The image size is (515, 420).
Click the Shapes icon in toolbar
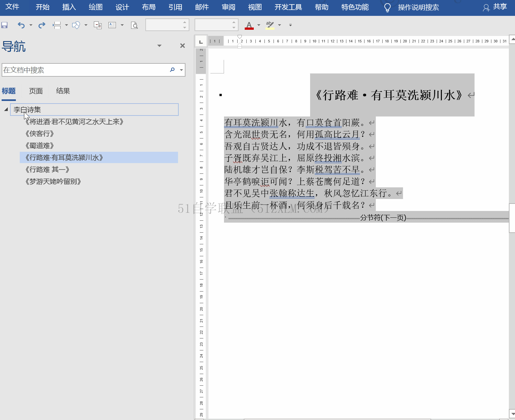(76, 25)
